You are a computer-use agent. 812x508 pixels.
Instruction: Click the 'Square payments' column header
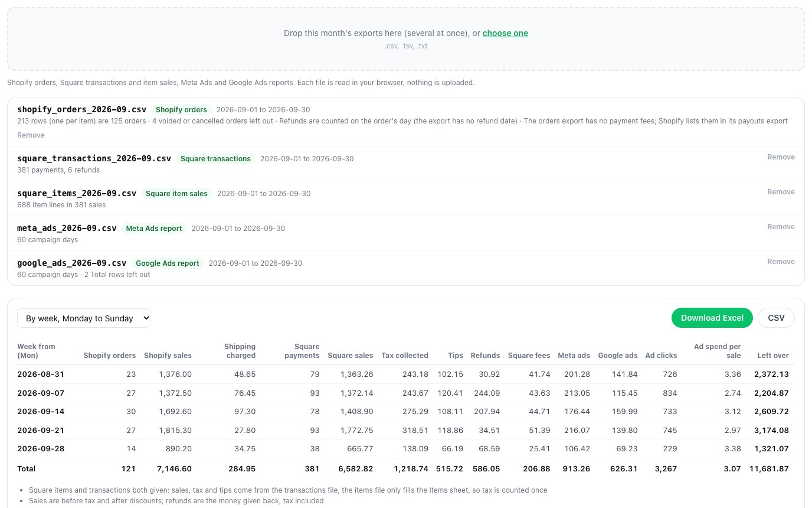tap(302, 351)
